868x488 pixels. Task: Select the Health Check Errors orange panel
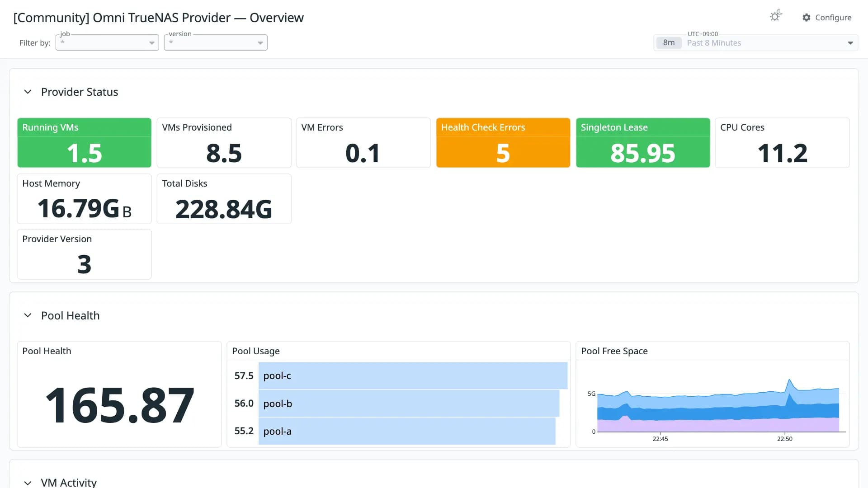[503, 143]
